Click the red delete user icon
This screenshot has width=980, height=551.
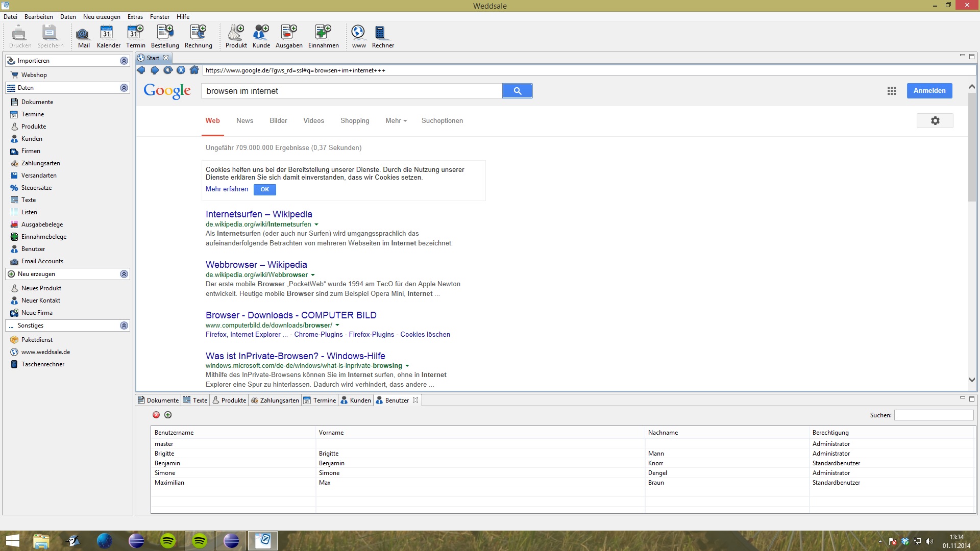coord(156,415)
